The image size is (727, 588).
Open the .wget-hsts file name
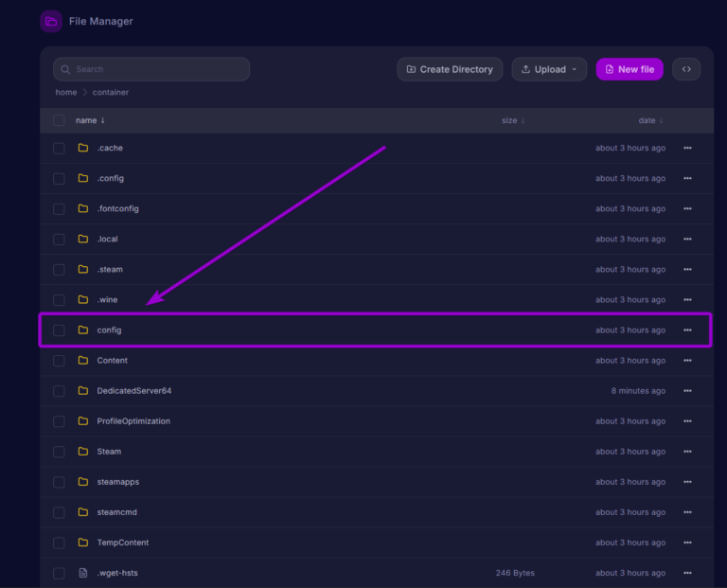click(117, 573)
